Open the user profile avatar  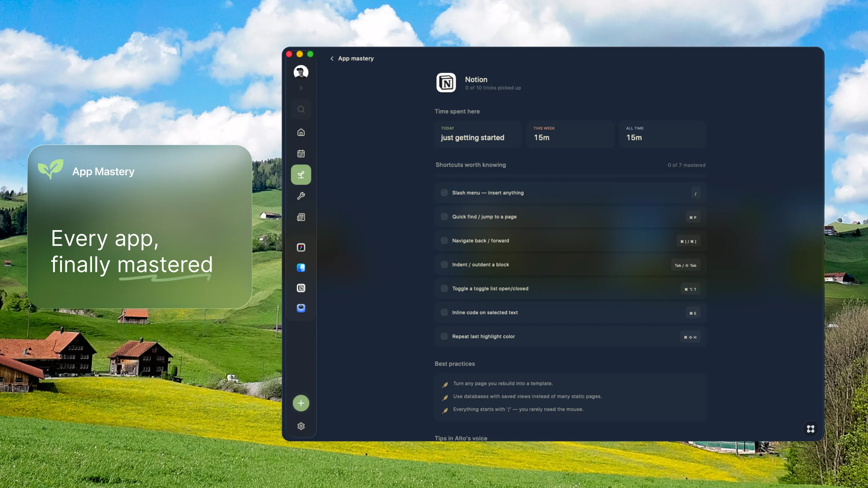pyautogui.click(x=301, y=72)
